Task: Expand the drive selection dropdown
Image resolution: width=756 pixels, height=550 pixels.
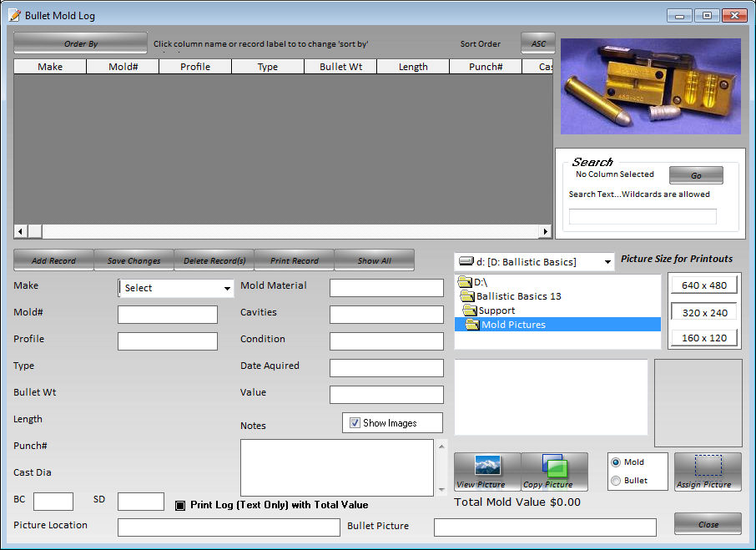Action: pos(607,262)
